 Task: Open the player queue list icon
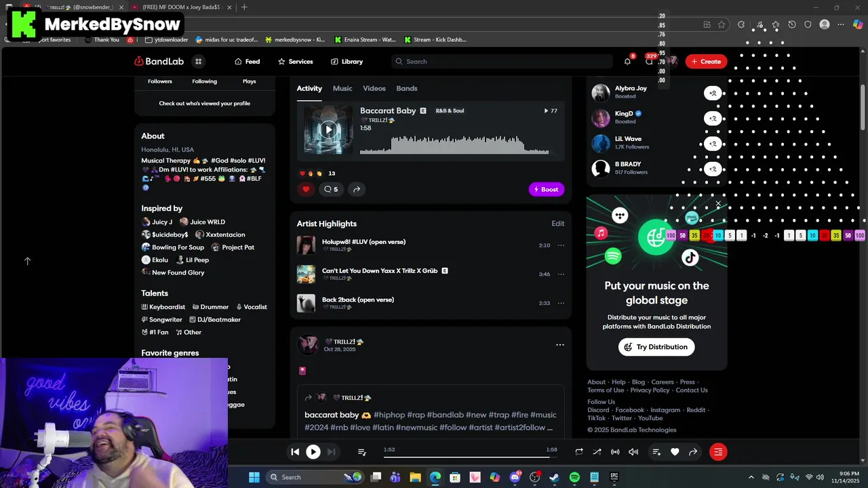(x=362, y=452)
